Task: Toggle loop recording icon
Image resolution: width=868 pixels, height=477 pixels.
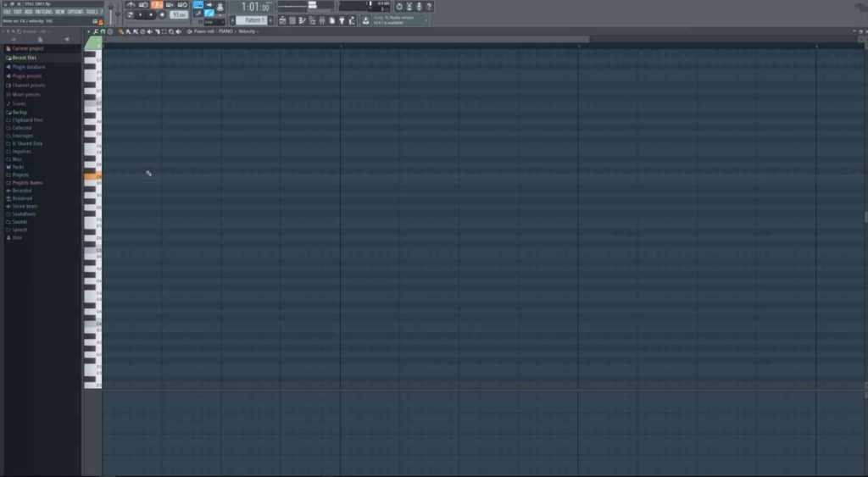Action: 182,4
